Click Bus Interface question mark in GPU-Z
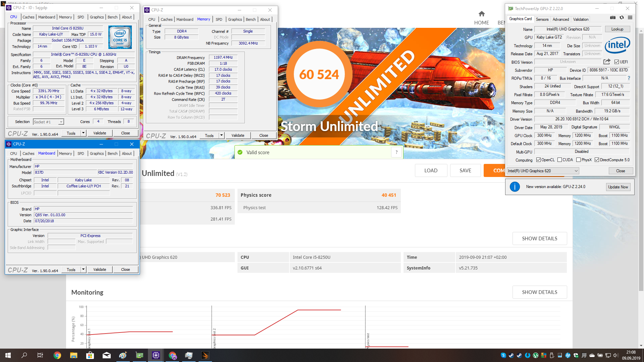 (x=629, y=78)
